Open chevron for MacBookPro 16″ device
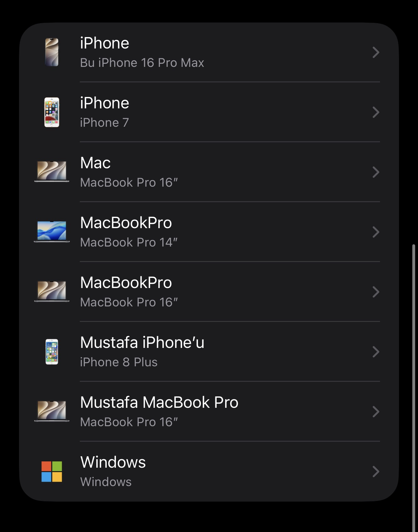 pyautogui.click(x=376, y=292)
